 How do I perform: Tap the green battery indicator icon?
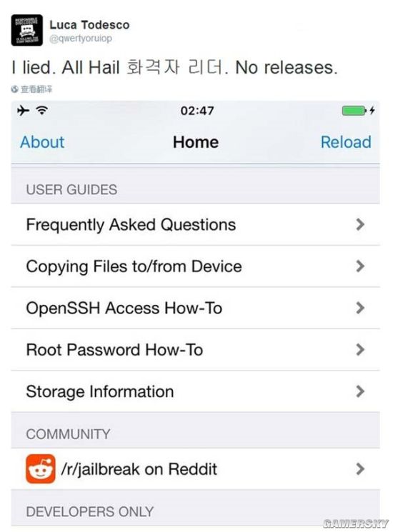[354, 111]
